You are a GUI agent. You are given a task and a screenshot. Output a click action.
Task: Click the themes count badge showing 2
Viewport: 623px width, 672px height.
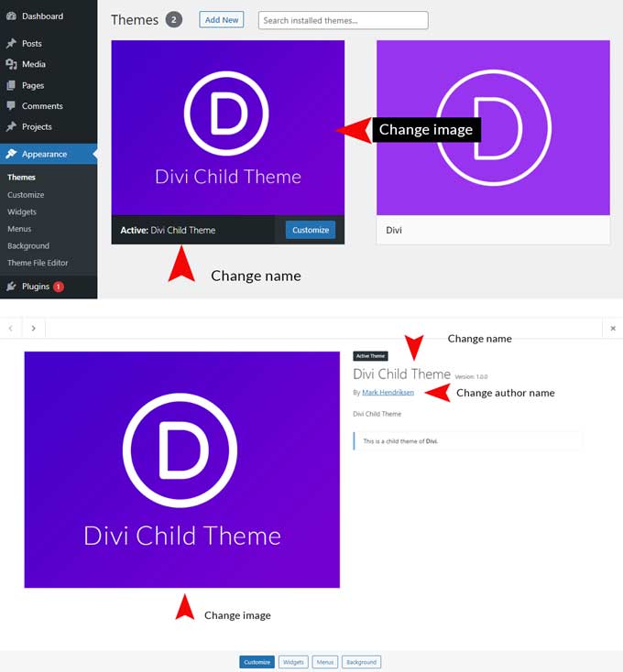(x=174, y=20)
